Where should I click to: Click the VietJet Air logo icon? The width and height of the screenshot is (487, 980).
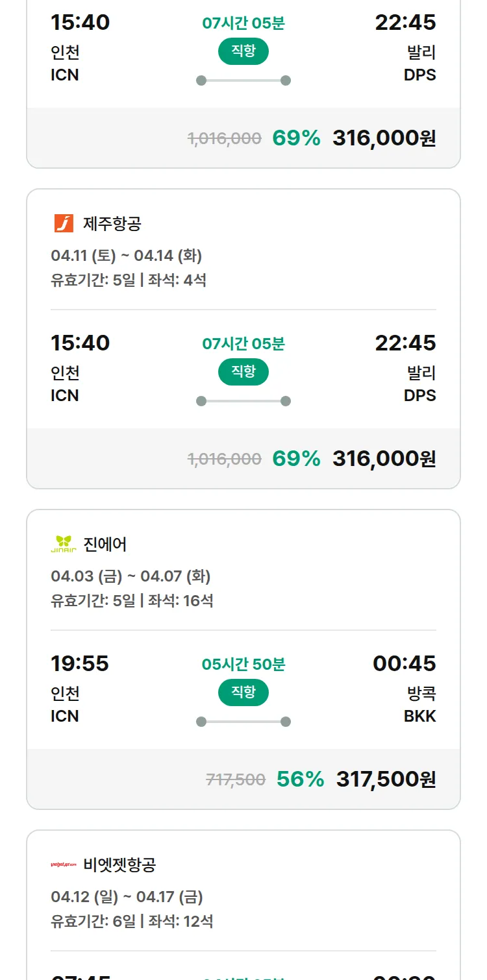point(64,864)
